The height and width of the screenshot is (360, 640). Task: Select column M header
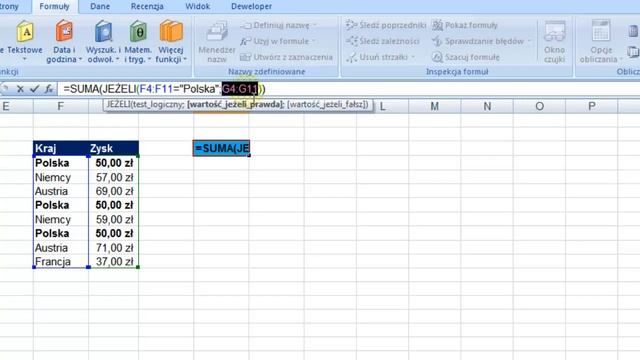(x=434, y=107)
